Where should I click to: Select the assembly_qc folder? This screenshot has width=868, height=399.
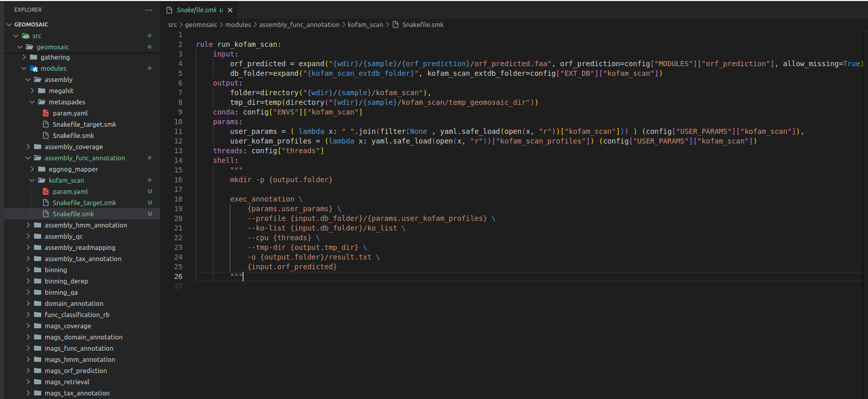coord(82,236)
